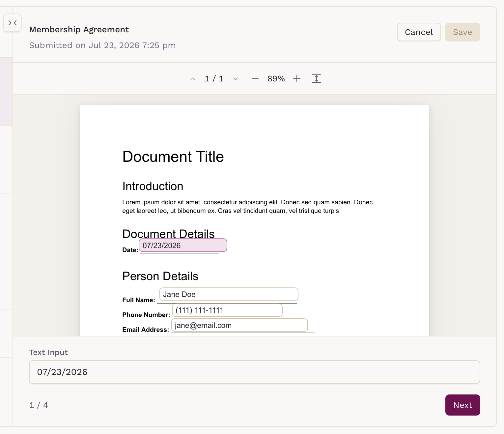This screenshot has height=434, width=504.
Task: Click the 1 / 4 field counter
Action: pyautogui.click(x=39, y=405)
